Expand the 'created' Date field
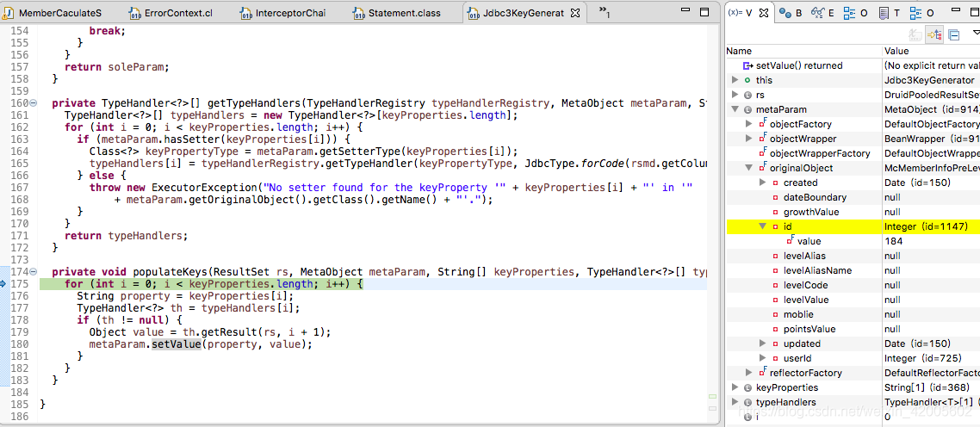 click(763, 183)
